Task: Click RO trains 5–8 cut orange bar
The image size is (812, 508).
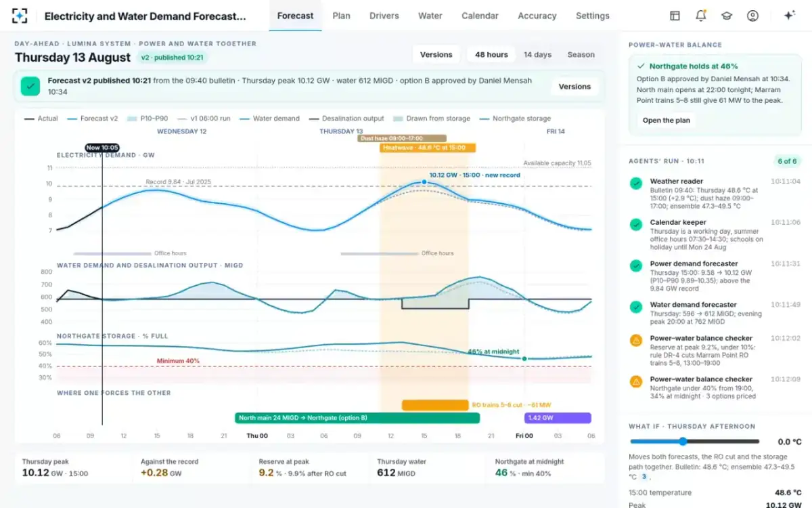Action: click(435, 405)
